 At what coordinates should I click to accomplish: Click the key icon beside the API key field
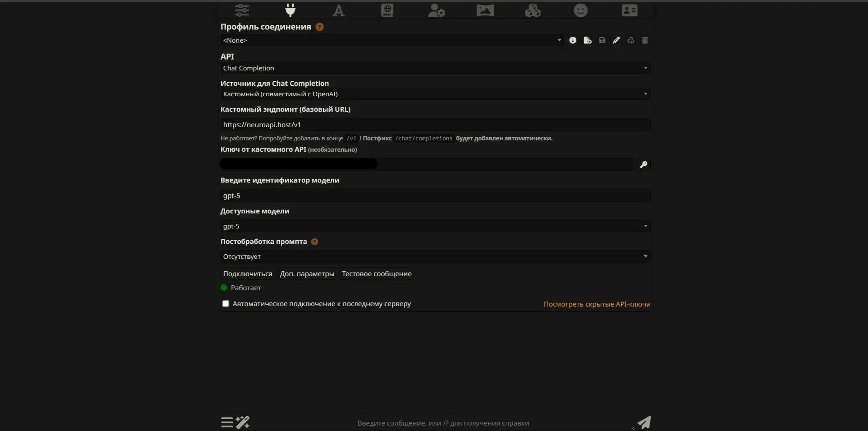coord(643,164)
